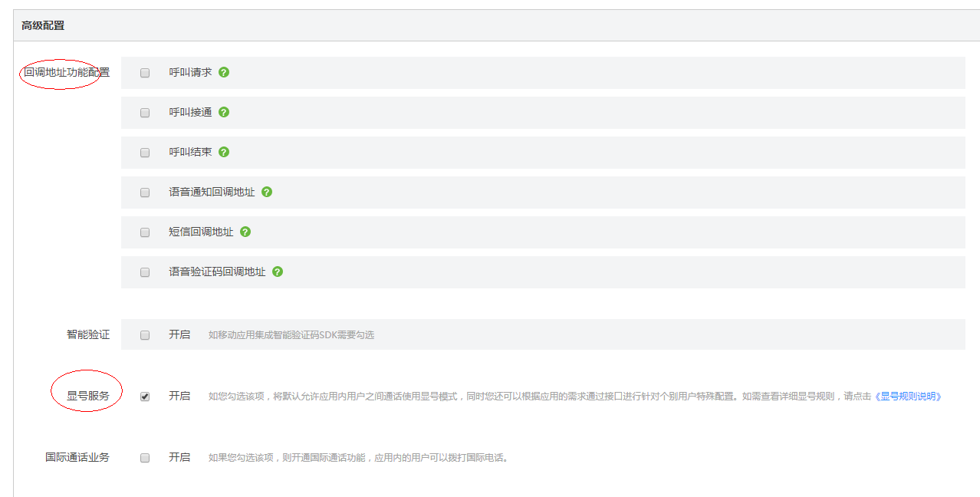Image resolution: width=980 pixels, height=497 pixels.
Task: Enable the 国际通话业务 checkbox
Action: pyautogui.click(x=145, y=458)
